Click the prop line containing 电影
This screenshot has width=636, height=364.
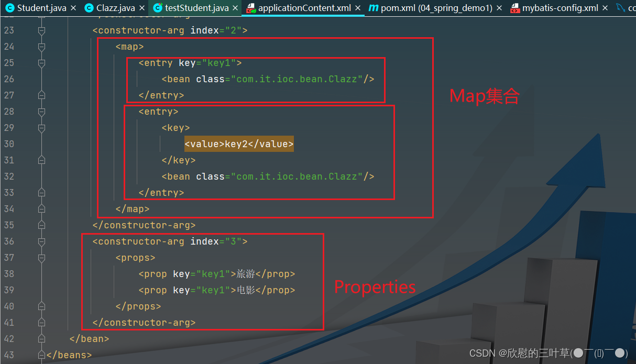coord(217,290)
